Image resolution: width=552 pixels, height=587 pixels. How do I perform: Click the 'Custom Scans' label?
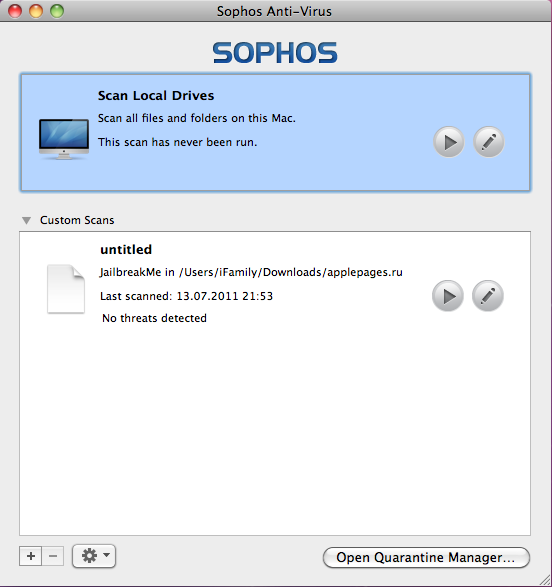point(77,220)
